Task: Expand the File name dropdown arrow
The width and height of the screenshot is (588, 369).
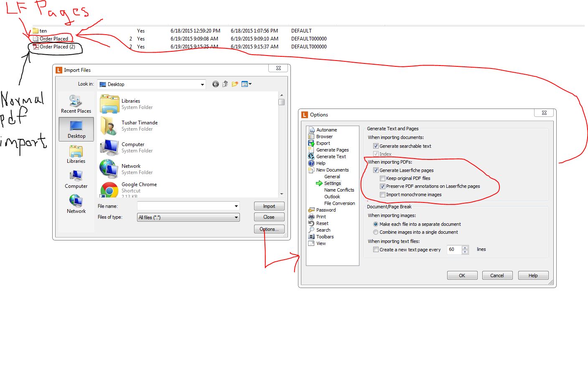Action: click(236, 206)
